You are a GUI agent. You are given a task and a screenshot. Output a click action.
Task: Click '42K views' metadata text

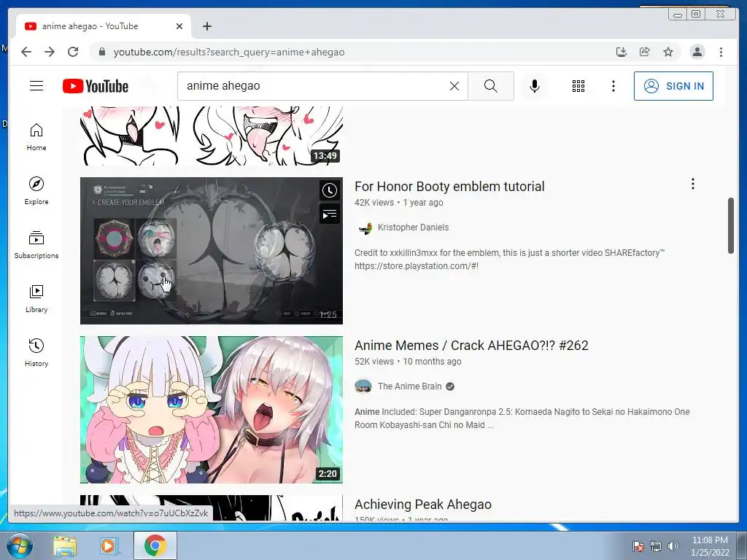[374, 203]
